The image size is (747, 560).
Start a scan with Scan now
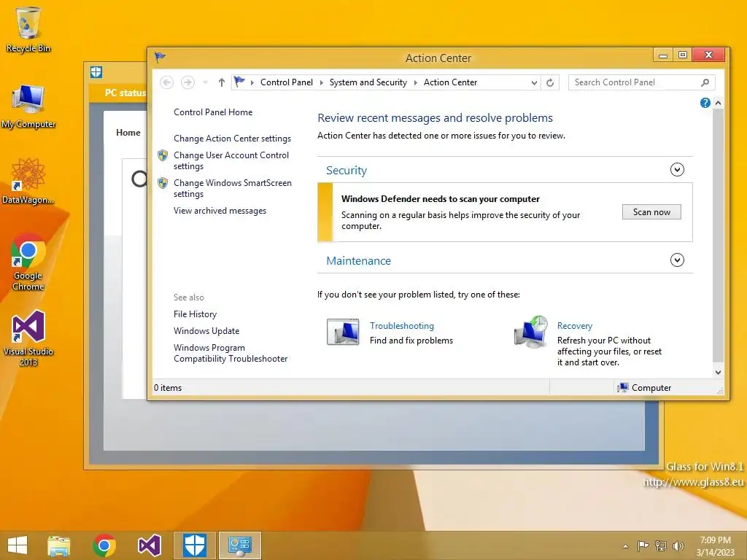pyautogui.click(x=651, y=212)
